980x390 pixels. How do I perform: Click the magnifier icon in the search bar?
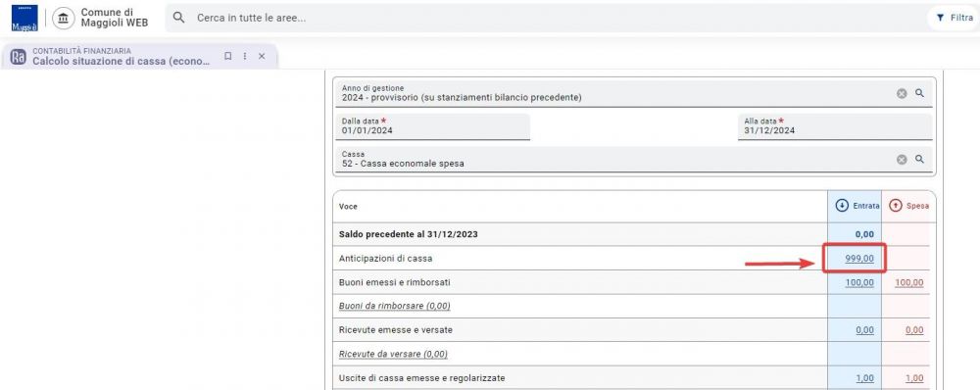coord(178,18)
